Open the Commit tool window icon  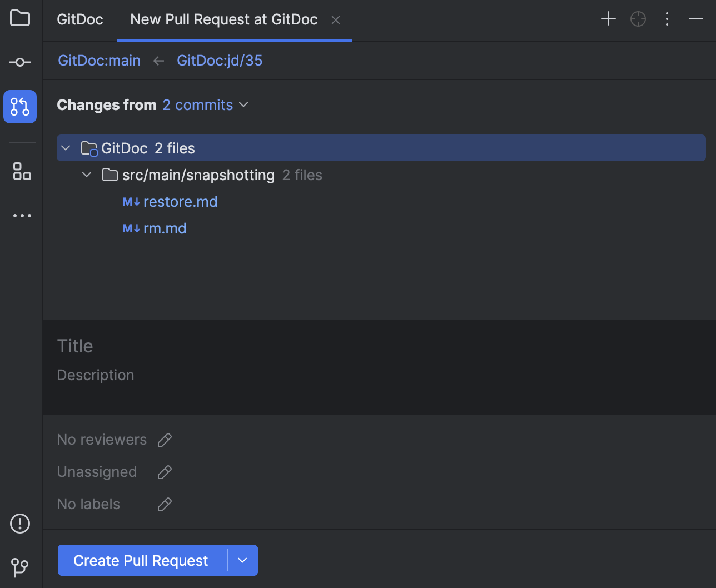(x=20, y=62)
